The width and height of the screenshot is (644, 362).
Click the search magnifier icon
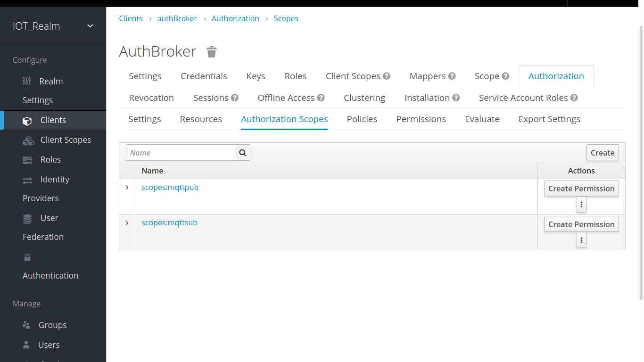click(242, 153)
